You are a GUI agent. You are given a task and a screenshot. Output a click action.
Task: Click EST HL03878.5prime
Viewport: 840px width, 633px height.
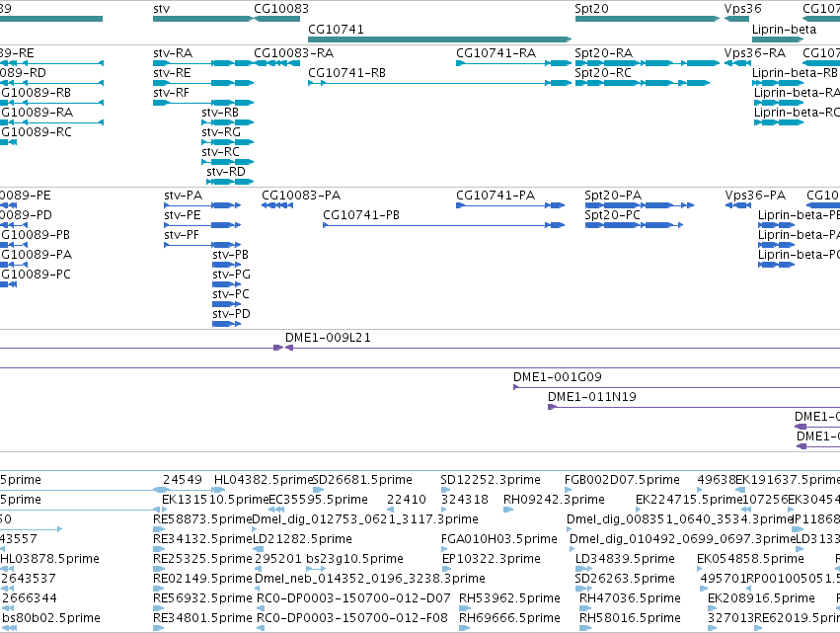pos(49,559)
